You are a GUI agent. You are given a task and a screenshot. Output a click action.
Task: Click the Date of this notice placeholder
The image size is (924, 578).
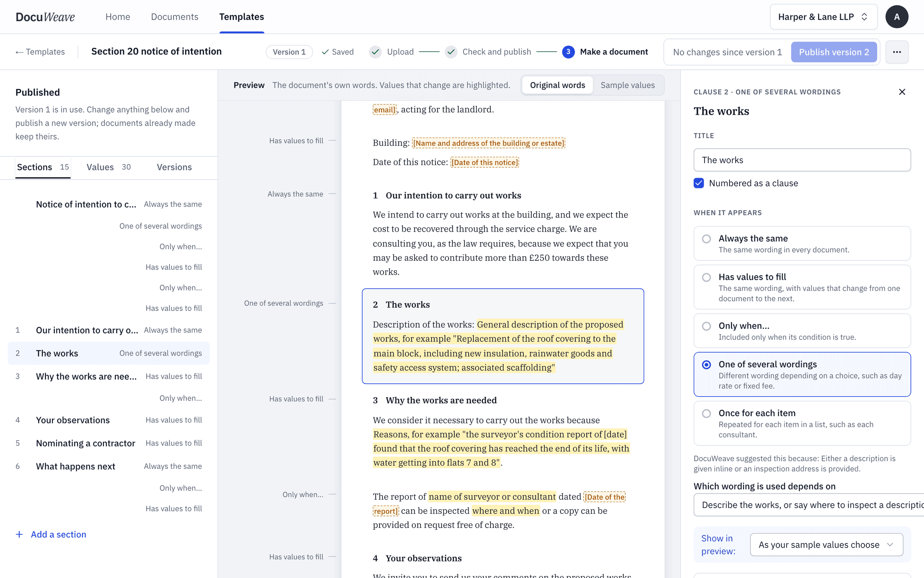pyautogui.click(x=484, y=162)
